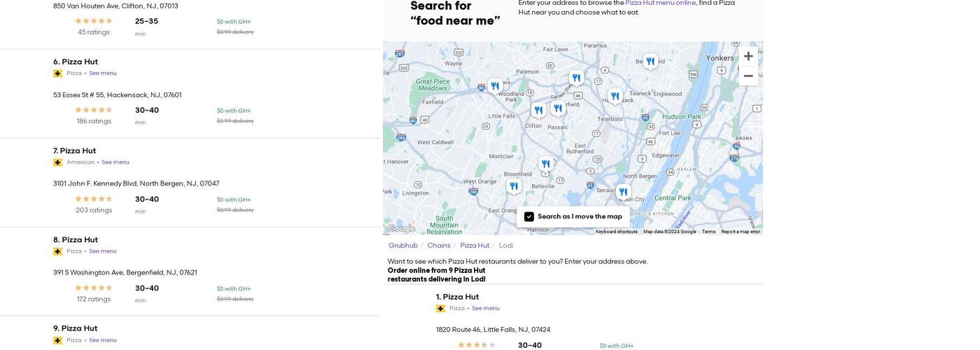Open See menu for Hackensack Pizza Hut

pyautogui.click(x=103, y=73)
